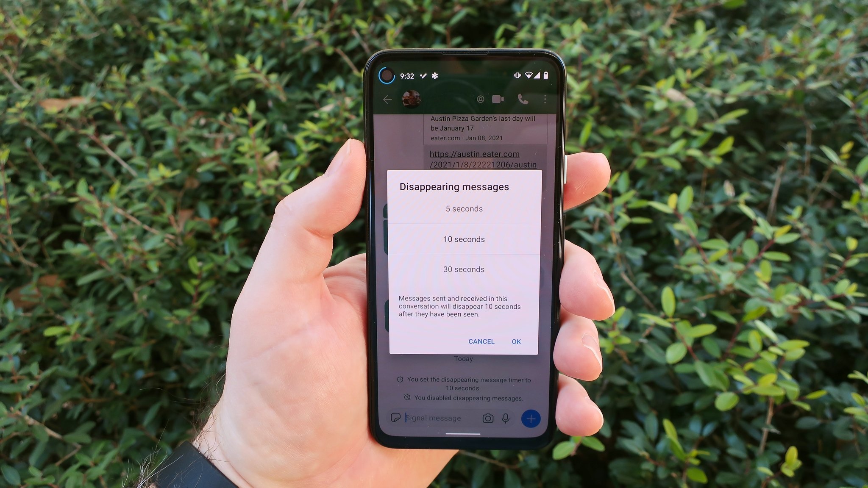Viewport: 868px width, 488px height.
Task: Select 5 seconds disappearing message option
Action: pos(464,208)
